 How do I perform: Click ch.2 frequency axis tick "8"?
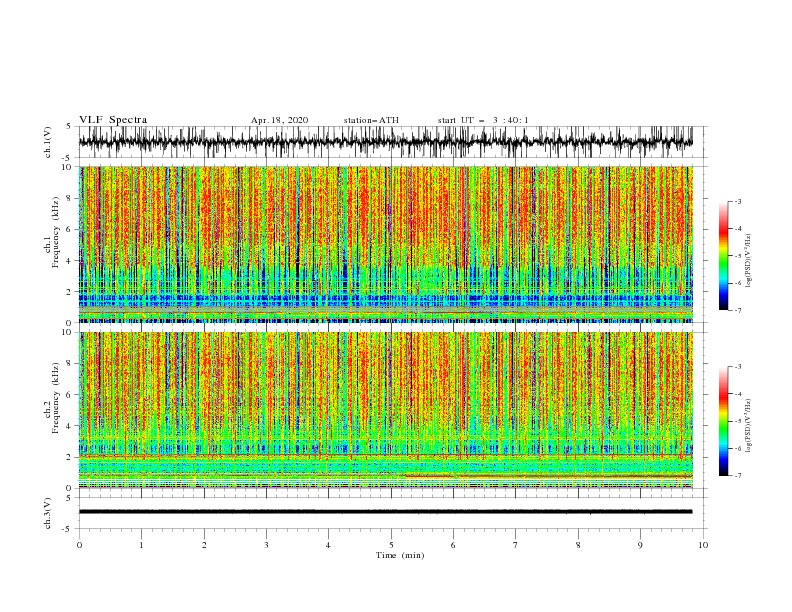(x=70, y=364)
